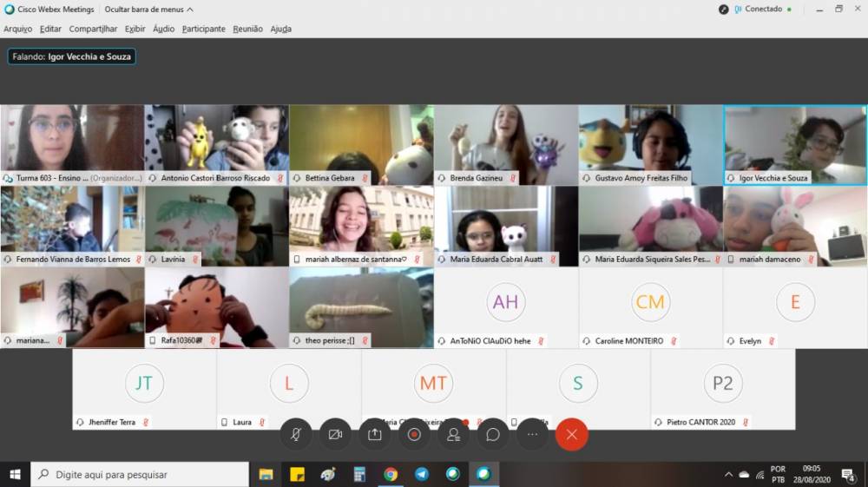
Task: Leave the meeting with the red X button
Action: [571, 435]
